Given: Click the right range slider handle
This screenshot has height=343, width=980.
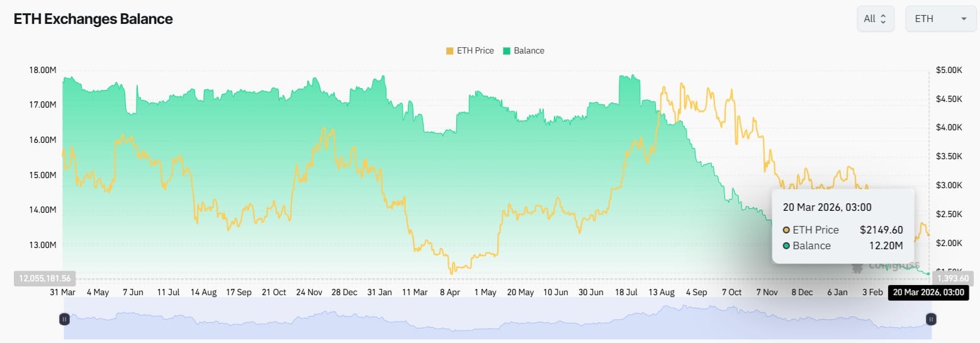Looking at the screenshot, I should click(x=932, y=319).
